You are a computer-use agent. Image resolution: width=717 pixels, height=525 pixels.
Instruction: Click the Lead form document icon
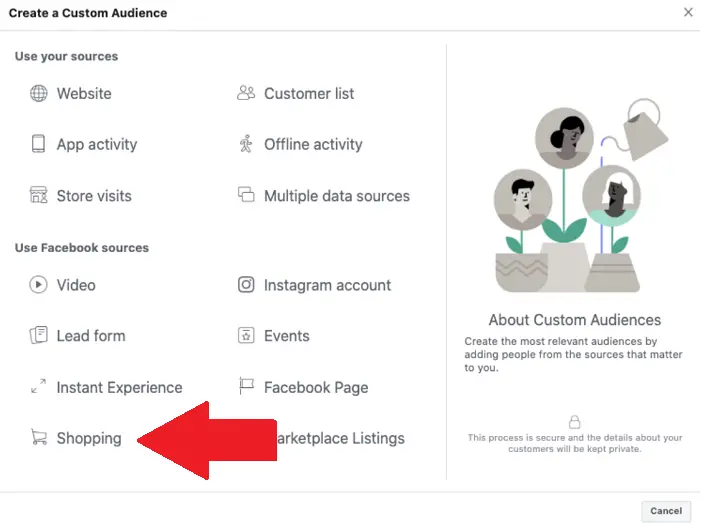point(39,336)
